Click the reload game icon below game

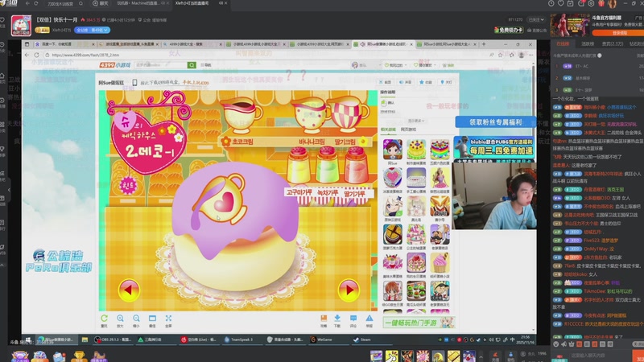pos(104,320)
